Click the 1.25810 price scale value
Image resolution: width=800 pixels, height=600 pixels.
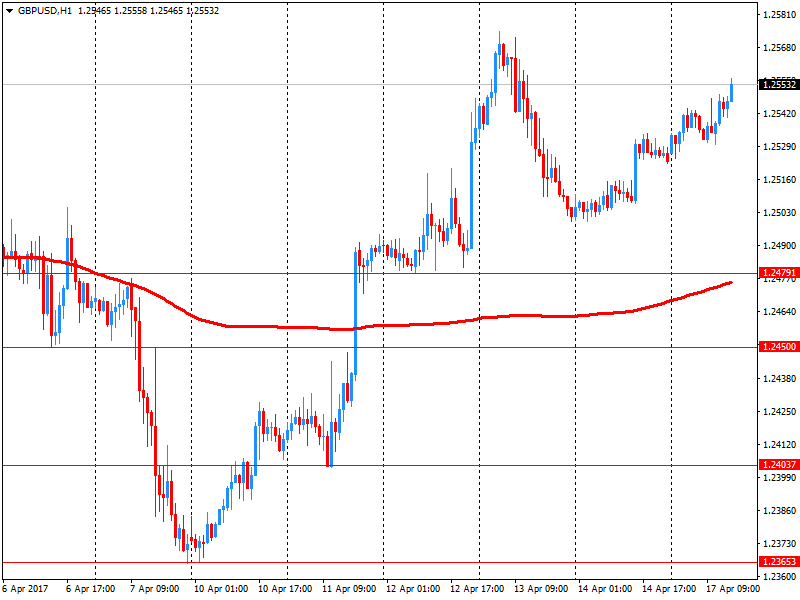pos(779,14)
